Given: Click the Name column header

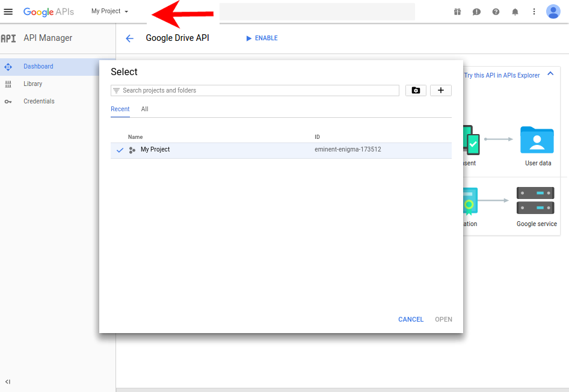Looking at the screenshot, I should click(x=135, y=137).
